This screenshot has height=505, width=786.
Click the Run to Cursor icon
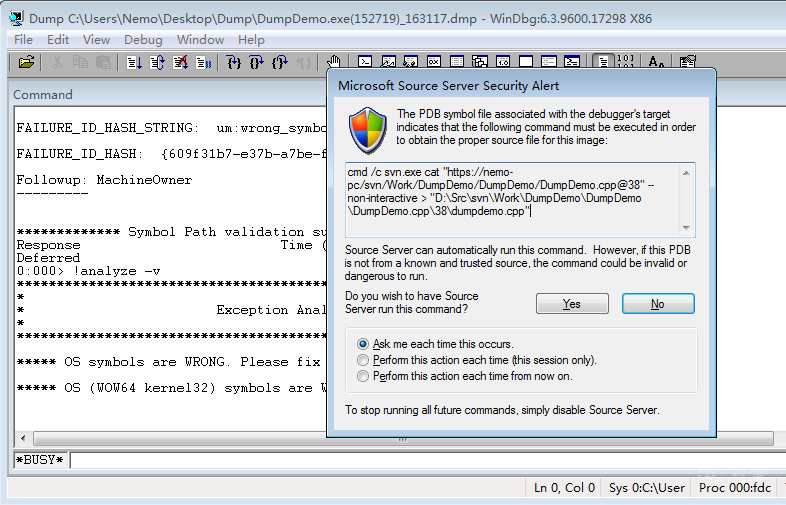[303, 62]
